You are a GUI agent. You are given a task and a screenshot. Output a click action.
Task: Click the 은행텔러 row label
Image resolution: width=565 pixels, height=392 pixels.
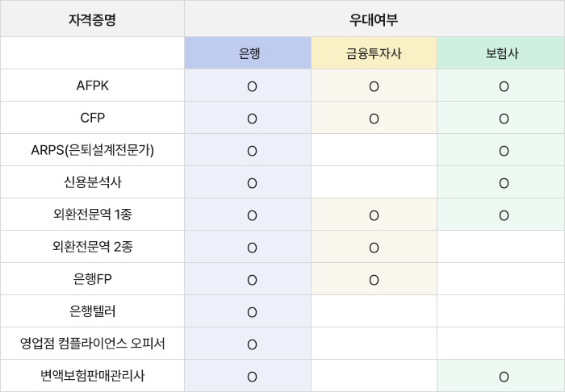coord(92,311)
